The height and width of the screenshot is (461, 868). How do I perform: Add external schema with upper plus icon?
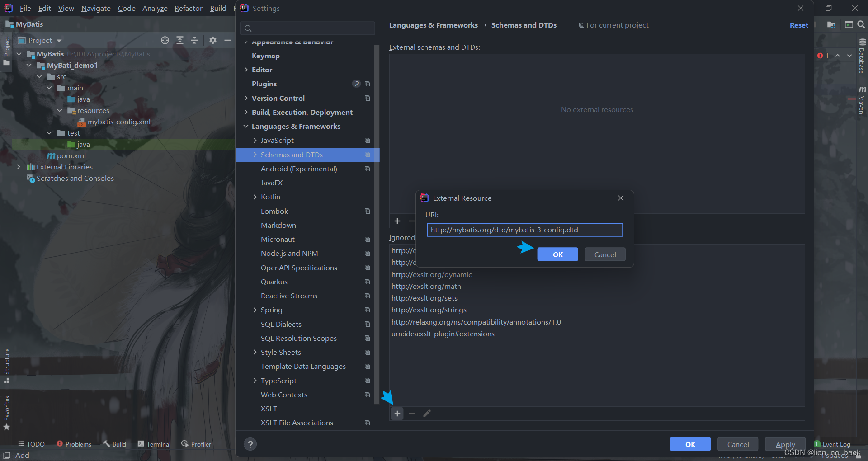397,221
